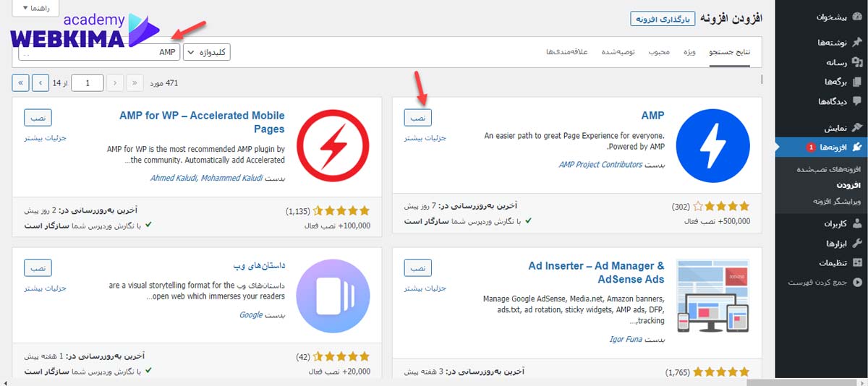Click the Appearance (نمایش) brush icon

point(857,128)
